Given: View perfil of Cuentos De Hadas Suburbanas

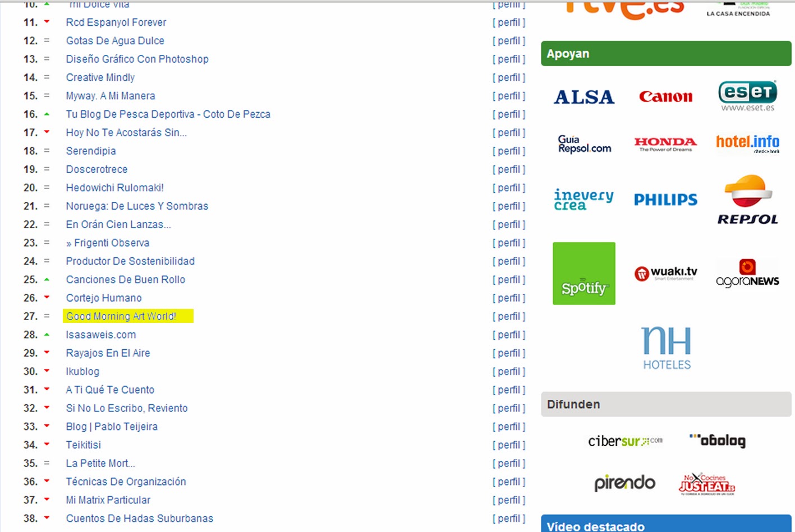Looking at the screenshot, I should 509,519.
